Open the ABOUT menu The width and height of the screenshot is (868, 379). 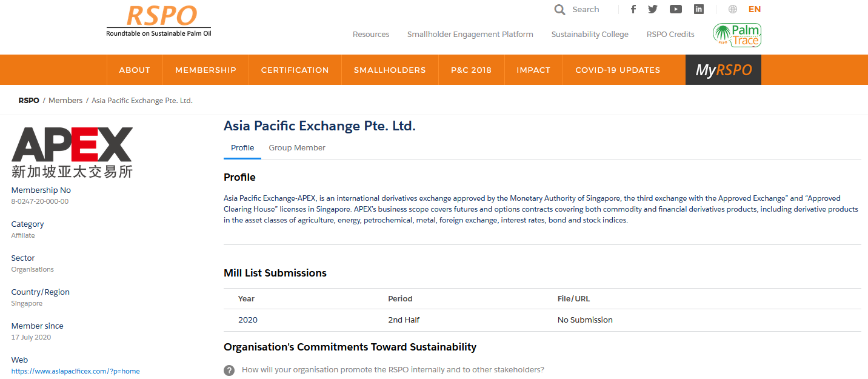click(x=135, y=70)
